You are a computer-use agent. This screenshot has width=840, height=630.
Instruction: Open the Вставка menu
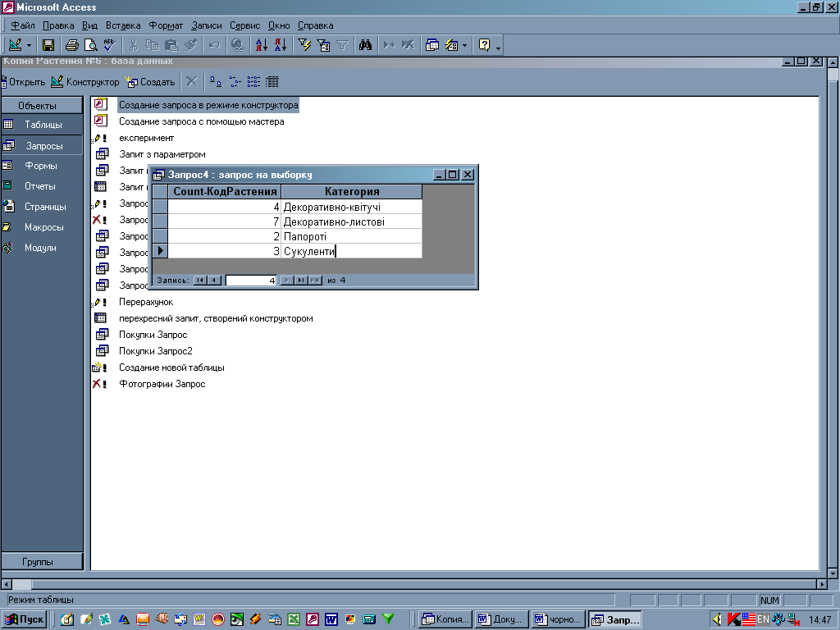click(x=123, y=25)
